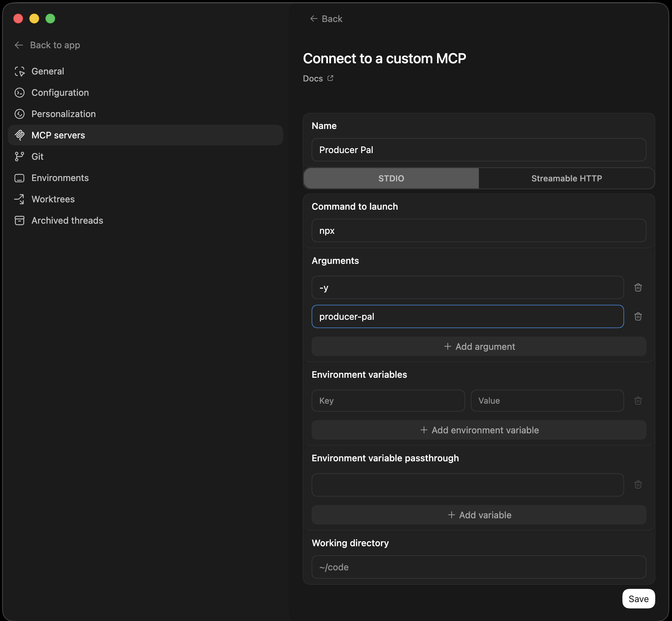The width and height of the screenshot is (672, 621).
Task: Select the STDIO transport mode
Action: (x=390, y=178)
